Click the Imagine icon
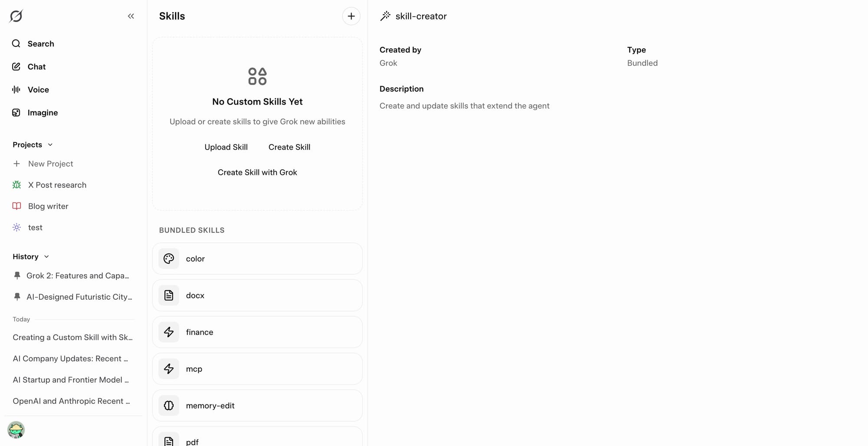 16,112
